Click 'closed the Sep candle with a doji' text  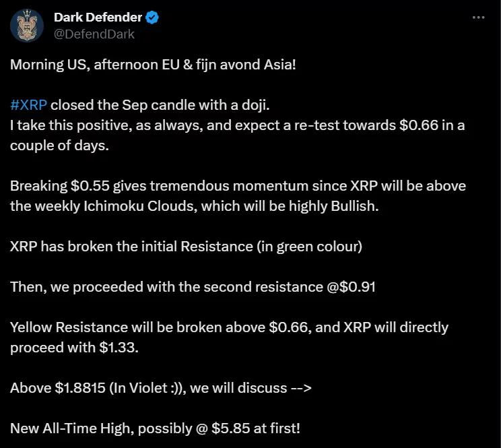click(x=160, y=105)
